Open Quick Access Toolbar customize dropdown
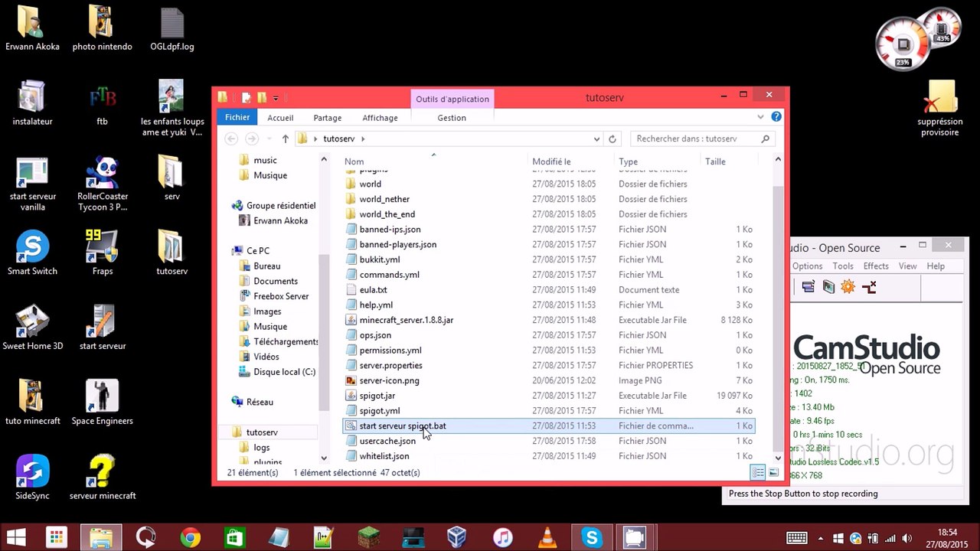The height and width of the screenshot is (551, 980). tap(276, 98)
